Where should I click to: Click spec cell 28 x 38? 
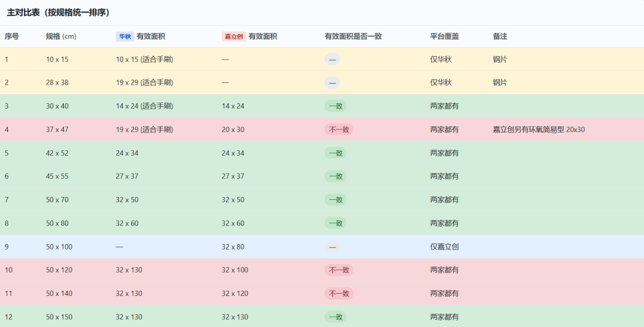click(57, 82)
